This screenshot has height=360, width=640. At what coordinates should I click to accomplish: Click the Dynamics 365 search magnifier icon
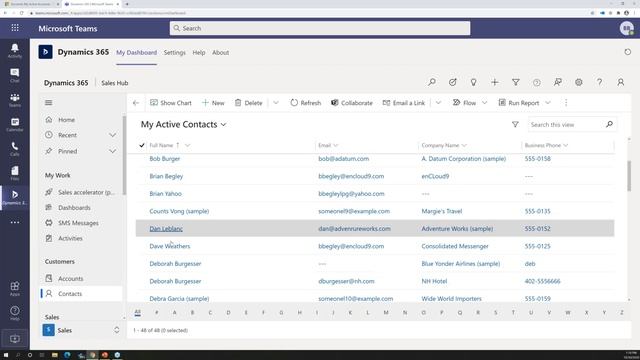click(432, 82)
